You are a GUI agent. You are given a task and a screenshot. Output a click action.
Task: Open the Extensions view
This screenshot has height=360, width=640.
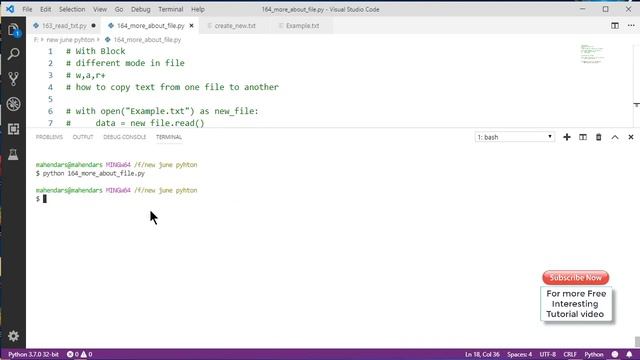point(13,129)
